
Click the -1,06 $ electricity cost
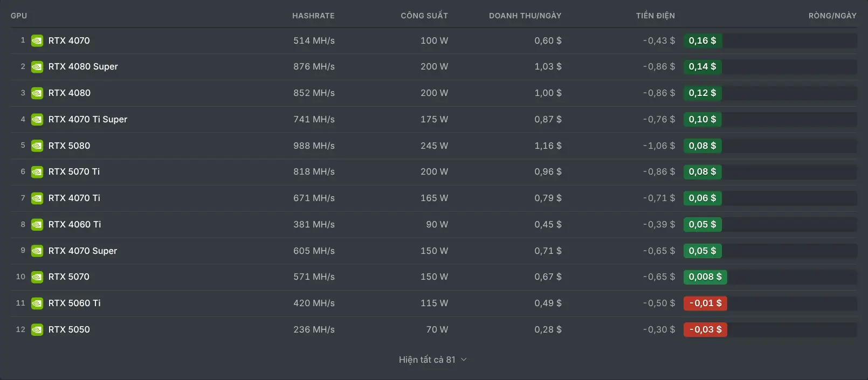point(659,146)
